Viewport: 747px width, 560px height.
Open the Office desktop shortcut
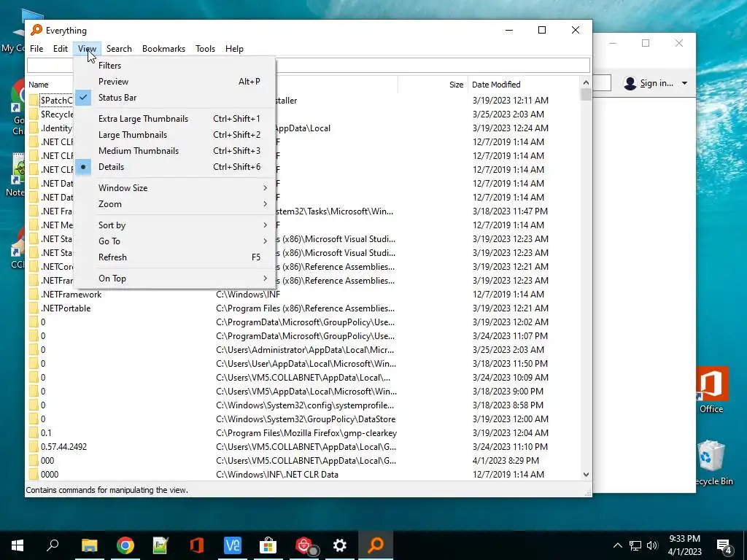(711, 389)
